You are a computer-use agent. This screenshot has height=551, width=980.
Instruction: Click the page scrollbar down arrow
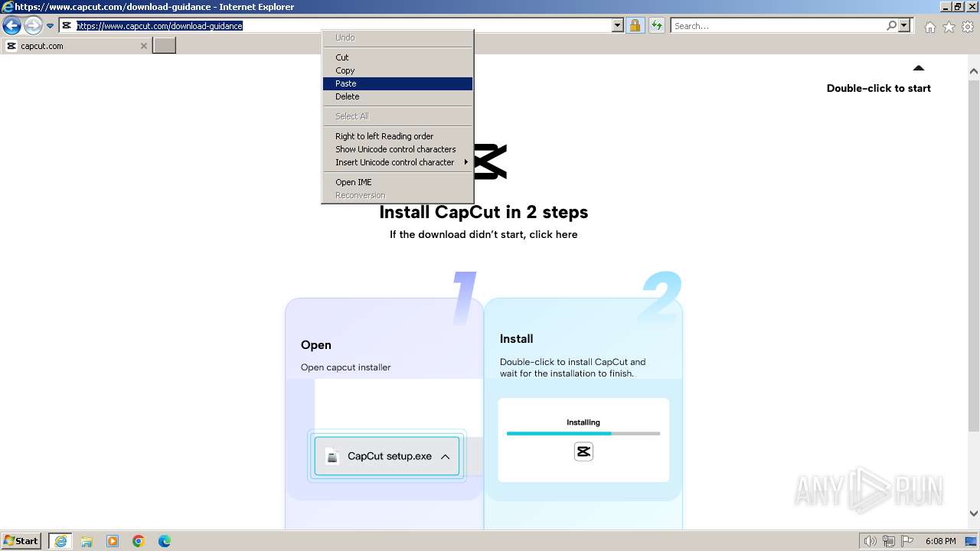[974, 514]
